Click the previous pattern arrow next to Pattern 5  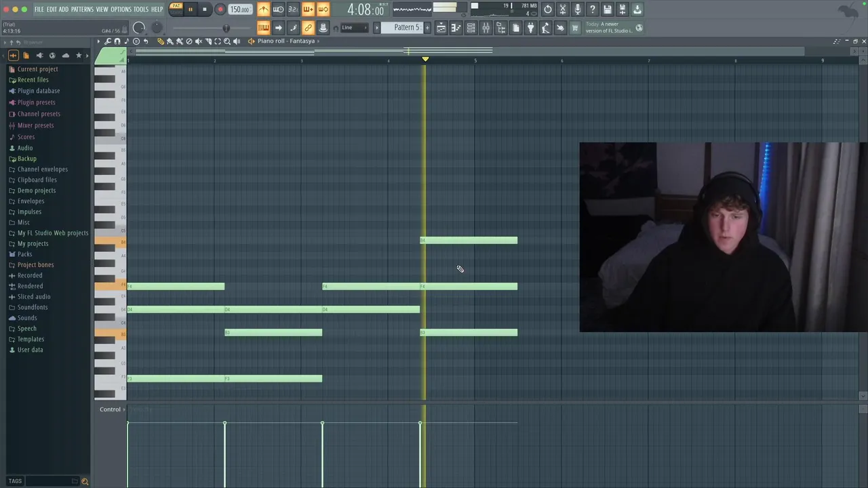376,28
